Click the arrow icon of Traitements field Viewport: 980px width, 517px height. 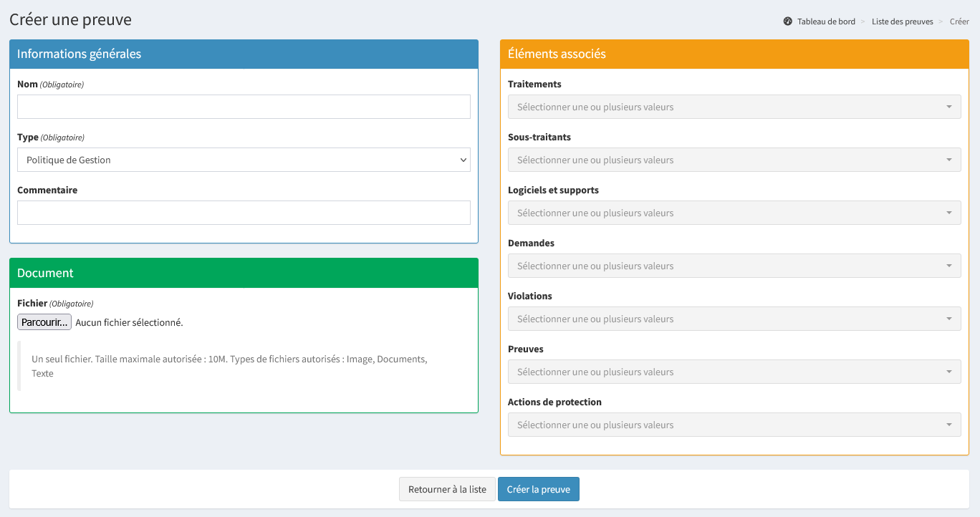click(949, 107)
